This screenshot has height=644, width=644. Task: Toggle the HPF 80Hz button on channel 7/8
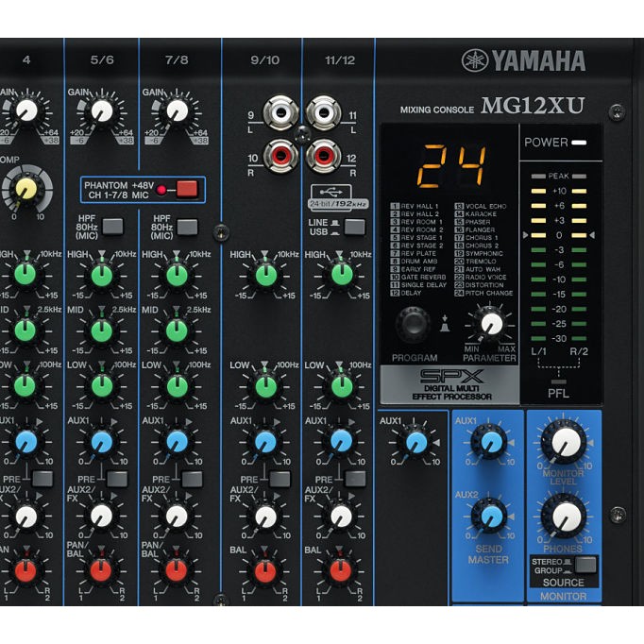tap(187, 227)
